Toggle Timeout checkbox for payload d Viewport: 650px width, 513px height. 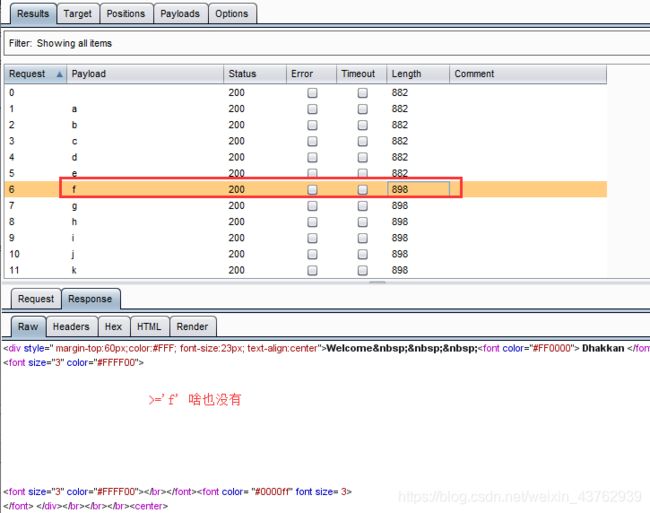coord(362,157)
